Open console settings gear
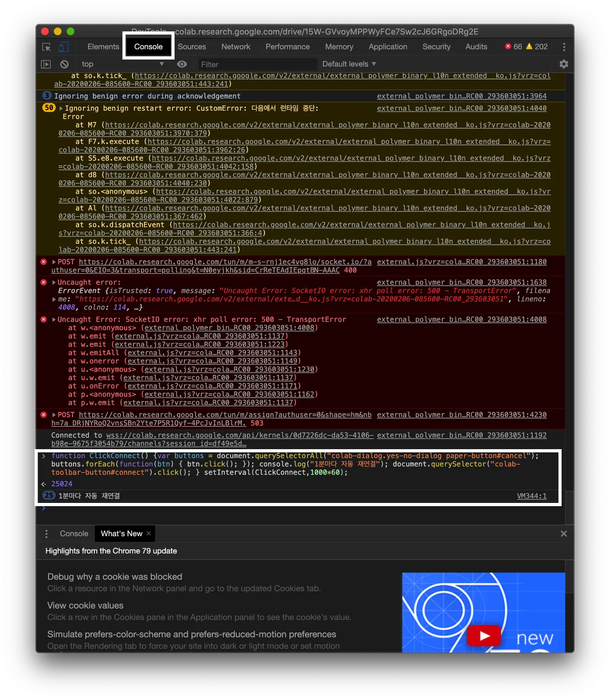Screen dimensions: 610x700 [564, 64]
